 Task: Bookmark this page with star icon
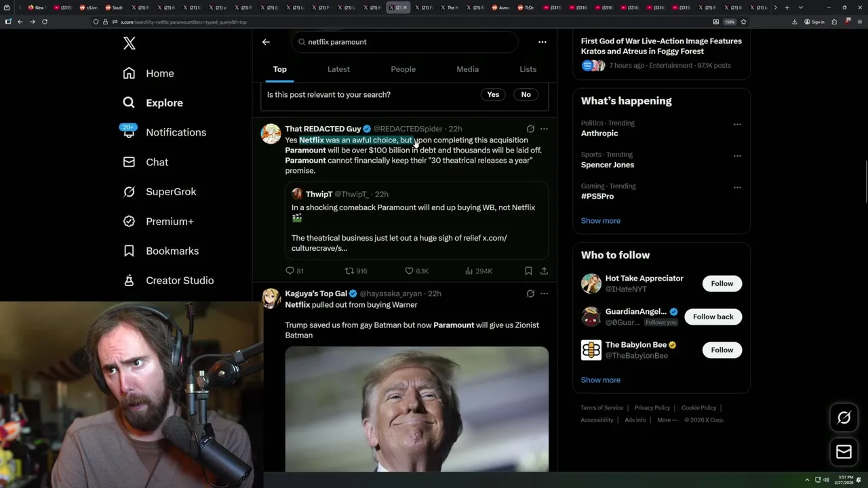tap(743, 22)
